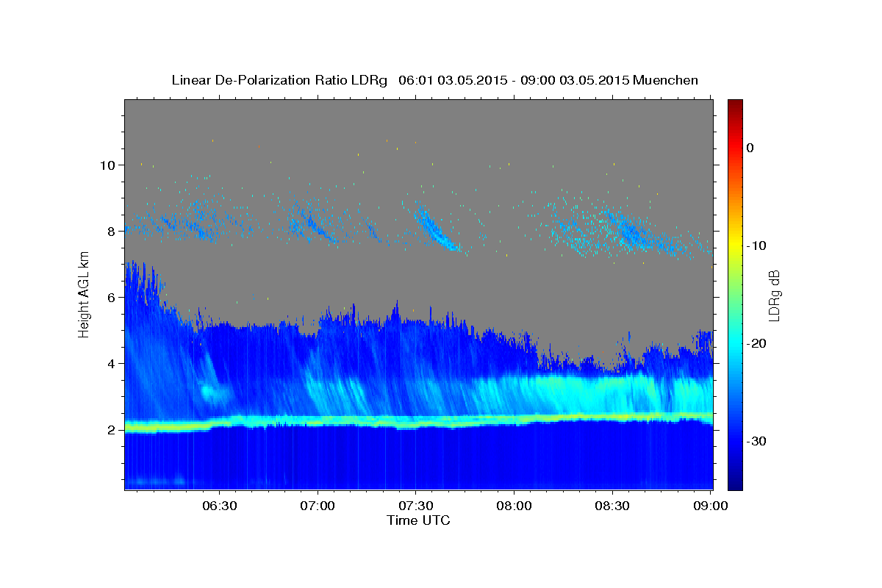Click the 08:00 time tick label

click(x=514, y=506)
